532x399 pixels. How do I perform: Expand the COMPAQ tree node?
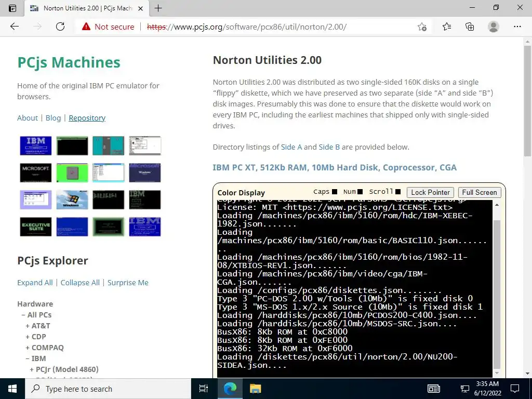(x=28, y=348)
